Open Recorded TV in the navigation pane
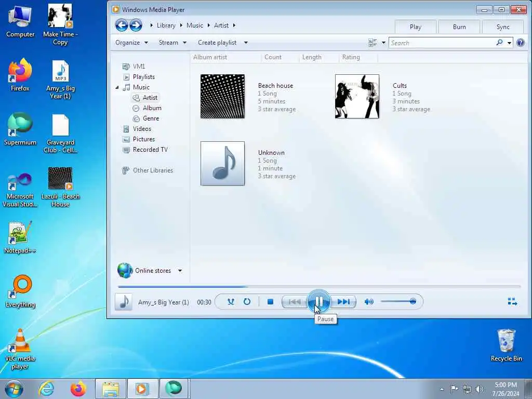532x399 pixels. tap(150, 150)
